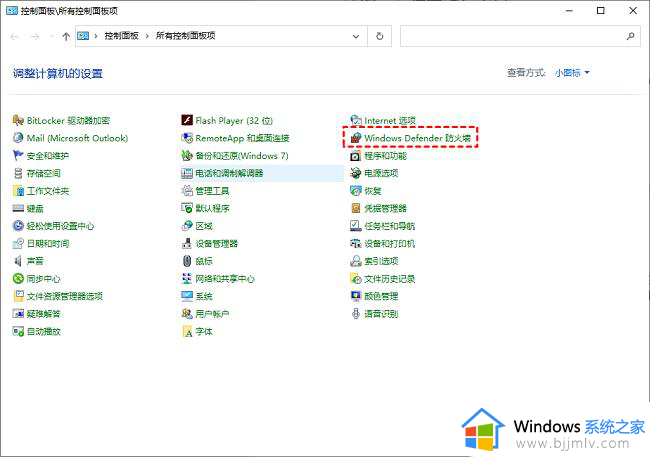650x457 pixels.
Task: Click the 存储空间 icon
Action: pyautogui.click(x=18, y=173)
